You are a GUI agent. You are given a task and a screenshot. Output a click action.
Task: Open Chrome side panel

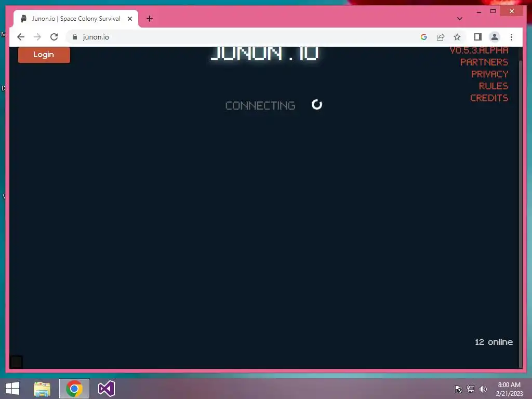click(x=478, y=37)
